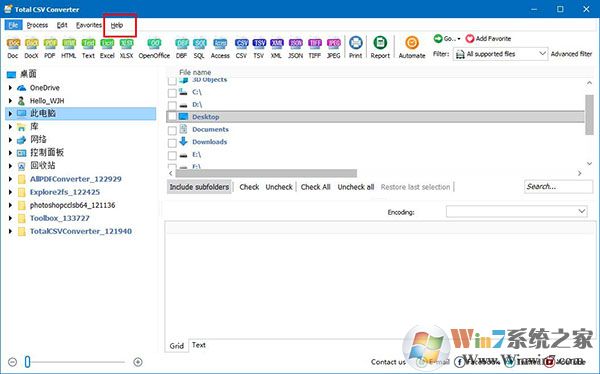The image size is (600, 374).
Task: Click inside the Search field
Action: pos(558,186)
